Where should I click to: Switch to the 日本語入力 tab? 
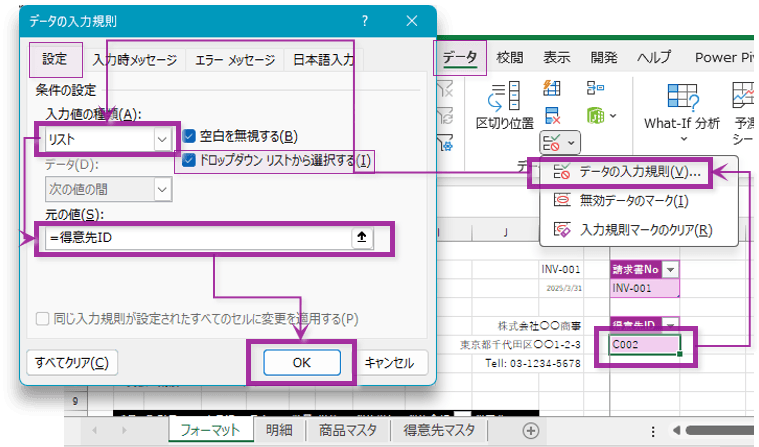(323, 60)
